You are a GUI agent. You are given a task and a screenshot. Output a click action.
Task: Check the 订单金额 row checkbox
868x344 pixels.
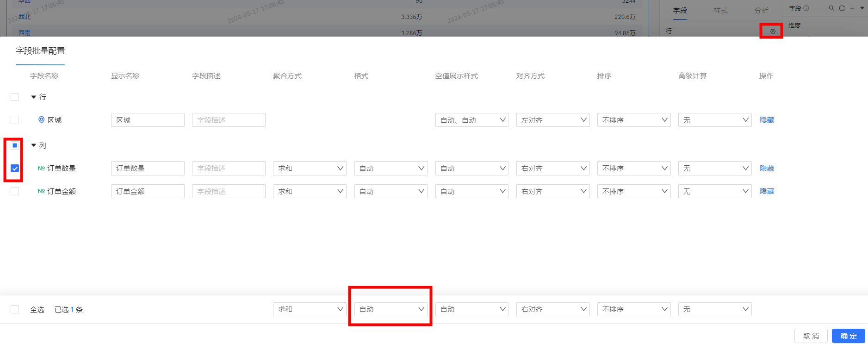click(x=15, y=191)
